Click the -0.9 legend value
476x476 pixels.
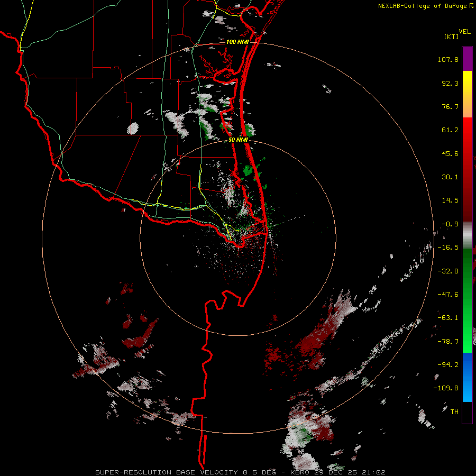pos(450,224)
